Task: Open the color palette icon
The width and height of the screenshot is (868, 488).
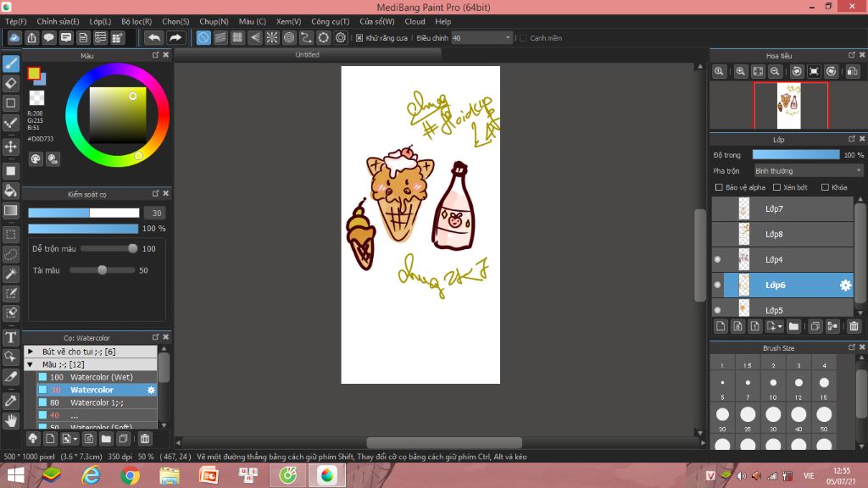Action: [x=36, y=159]
